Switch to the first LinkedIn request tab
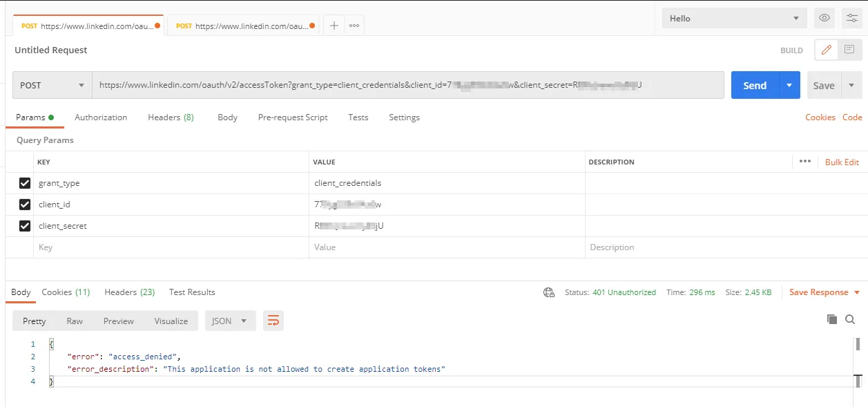This screenshot has height=407, width=868. click(89, 26)
